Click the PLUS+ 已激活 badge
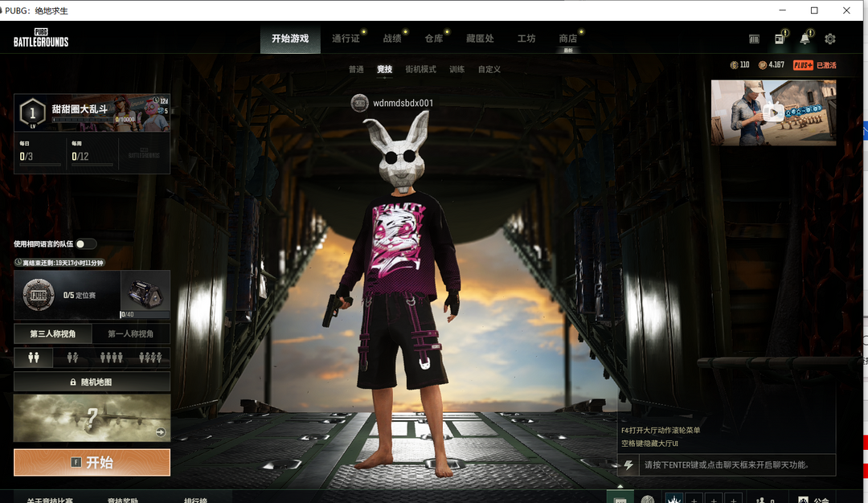868x503 pixels. 815,65
